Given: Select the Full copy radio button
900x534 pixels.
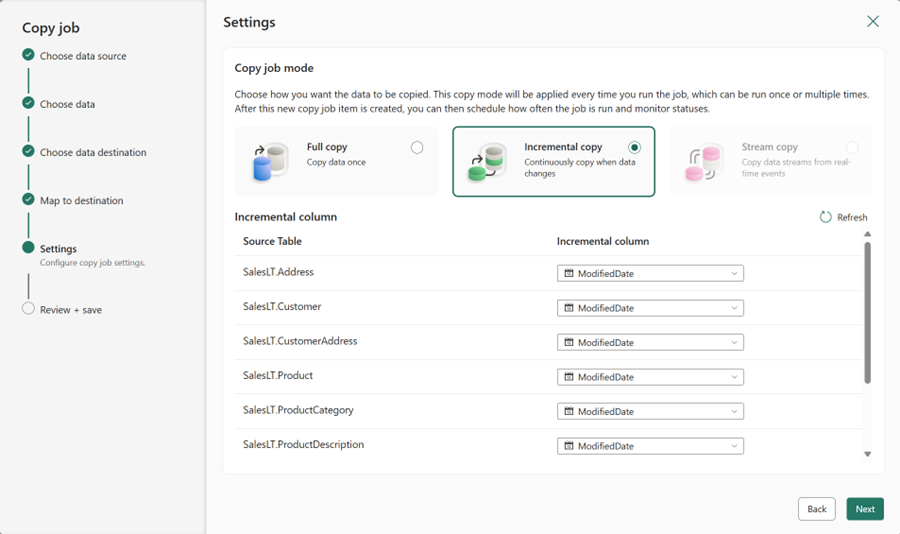Looking at the screenshot, I should tap(417, 148).
